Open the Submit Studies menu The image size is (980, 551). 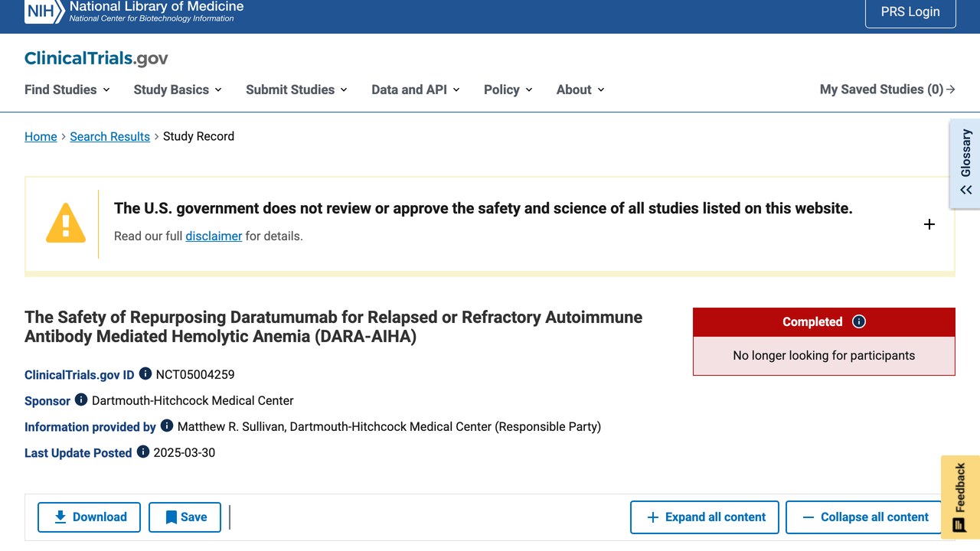[x=296, y=90]
